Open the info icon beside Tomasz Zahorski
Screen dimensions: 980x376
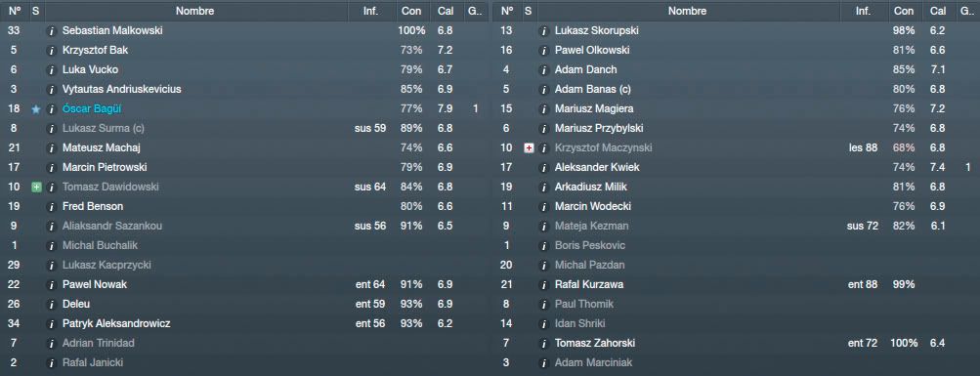click(x=544, y=344)
